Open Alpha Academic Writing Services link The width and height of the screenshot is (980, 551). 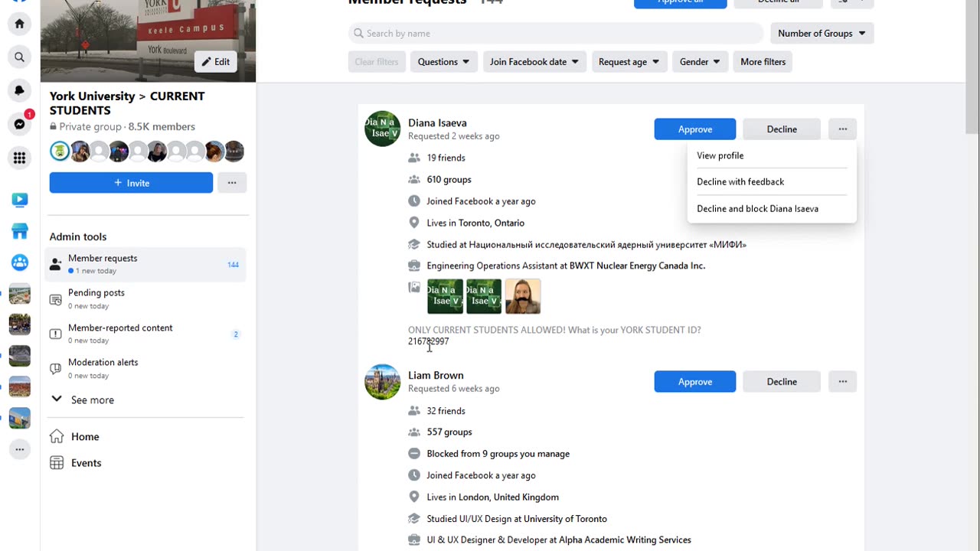pyautogui.click(x=625, y=540)
